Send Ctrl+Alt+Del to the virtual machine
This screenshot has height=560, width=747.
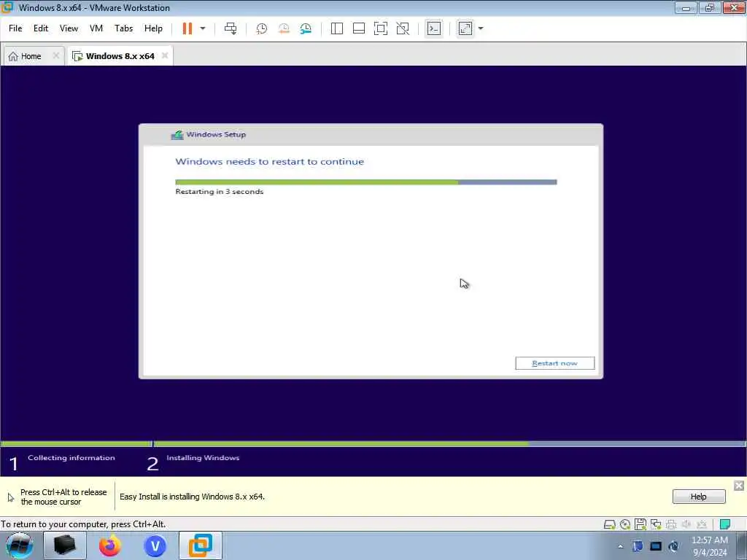tap(231, 28)
